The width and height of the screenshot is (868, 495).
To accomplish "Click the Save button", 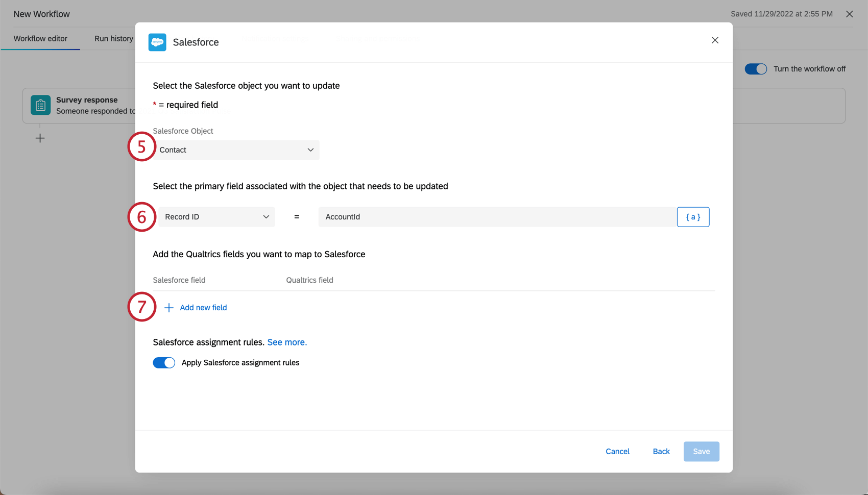I will tap(701, 451).
